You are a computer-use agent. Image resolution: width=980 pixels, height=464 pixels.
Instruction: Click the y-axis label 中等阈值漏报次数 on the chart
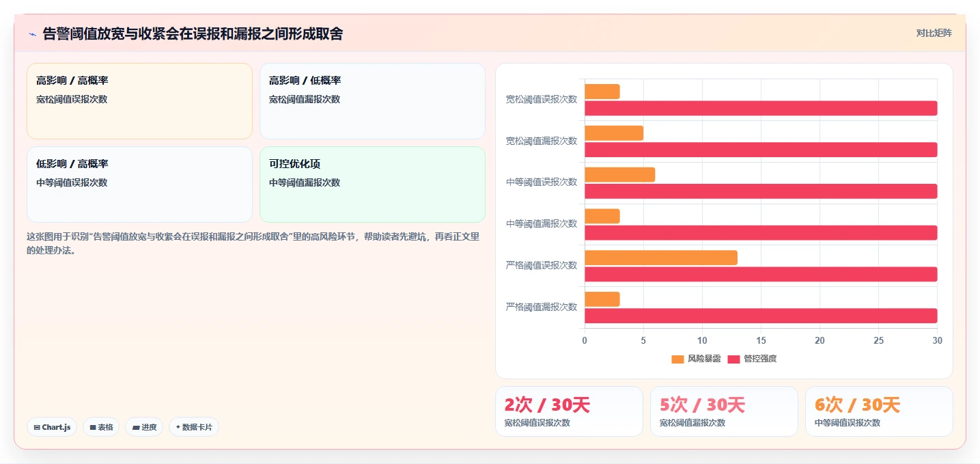pos(541,223)
